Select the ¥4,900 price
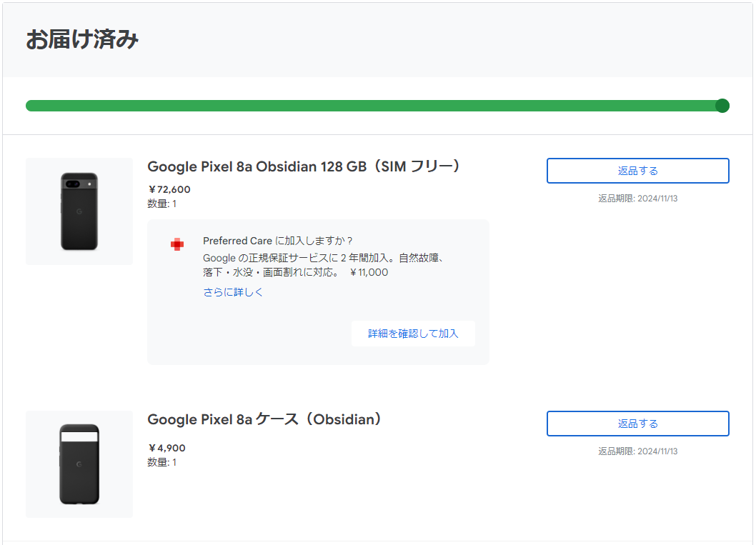 pos(166,448)
